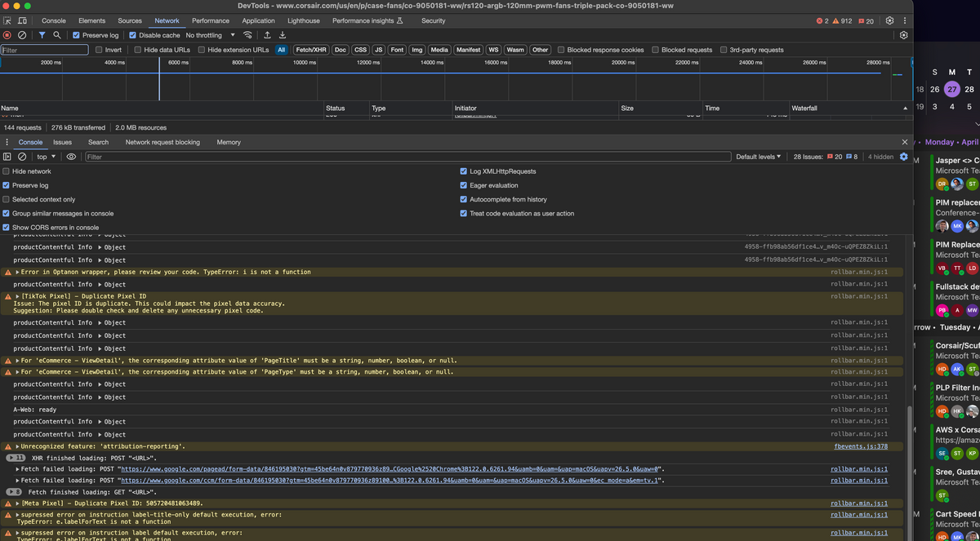Enable Hide network checkbox in console settings
Viewport: 980px width, 541px height.
click(7, 171)
